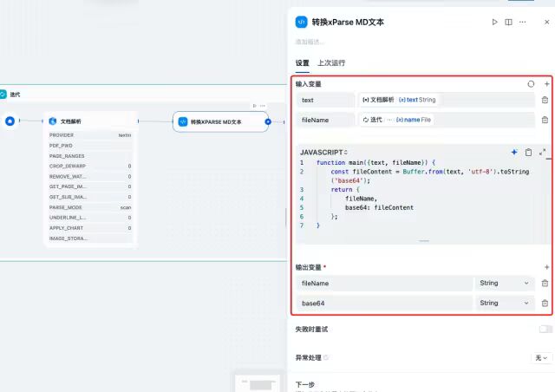Open the String type dropdown for fileName output
The image size is (555, 392).
point(504,283)
